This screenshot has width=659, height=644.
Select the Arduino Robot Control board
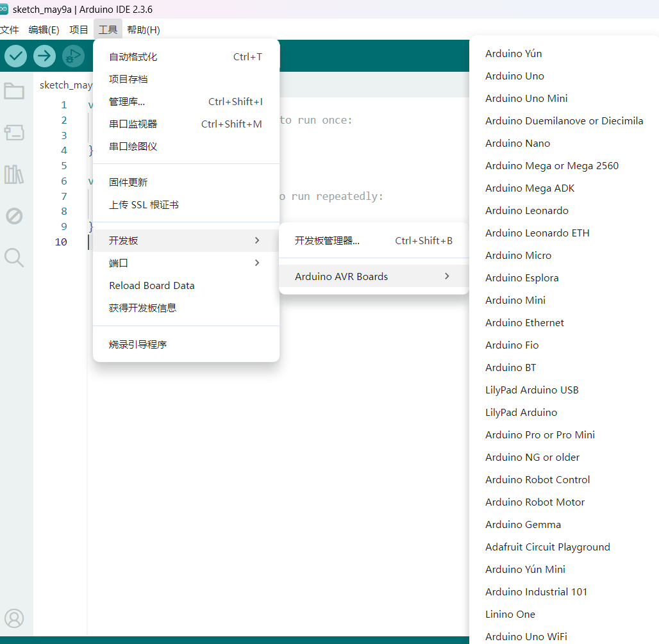564,480
